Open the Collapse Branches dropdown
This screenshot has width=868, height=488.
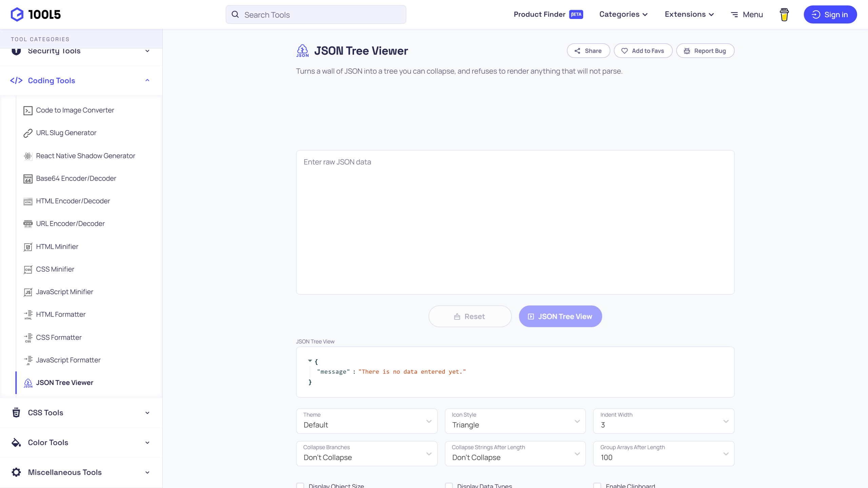367,453
